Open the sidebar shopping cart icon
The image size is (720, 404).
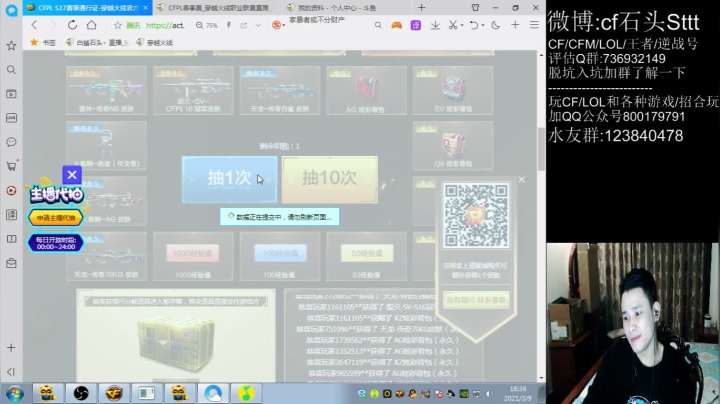tap(11, 166)
